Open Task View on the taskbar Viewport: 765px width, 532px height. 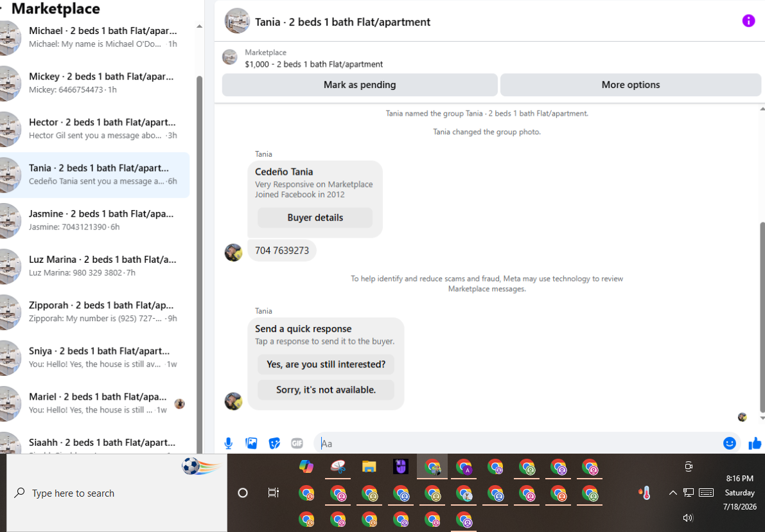(x=273, y=493)
